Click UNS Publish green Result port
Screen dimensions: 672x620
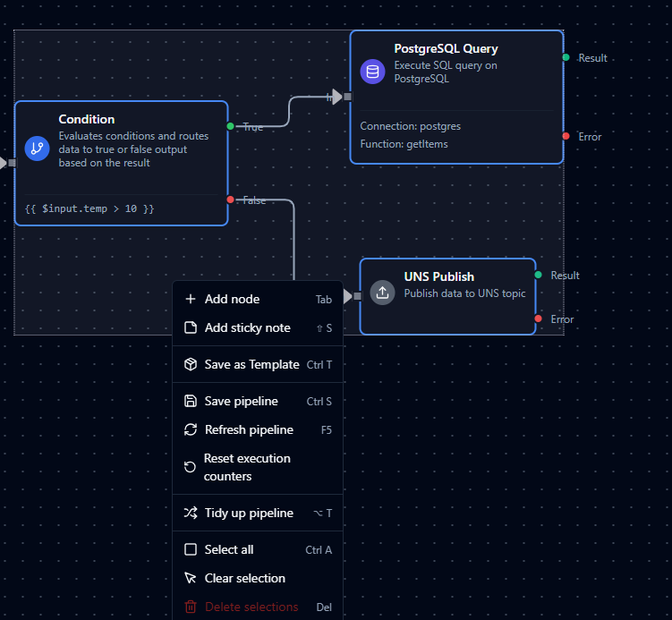(538, 275)
